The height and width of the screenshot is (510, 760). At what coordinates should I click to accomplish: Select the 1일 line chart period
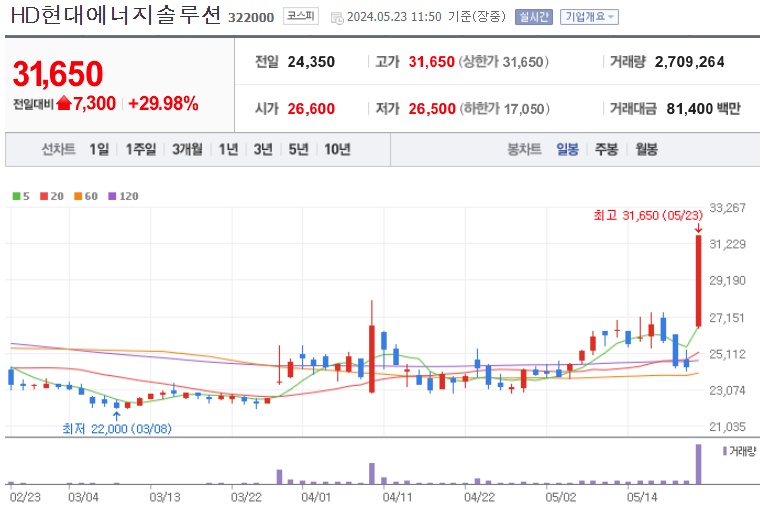coord(99,149)
